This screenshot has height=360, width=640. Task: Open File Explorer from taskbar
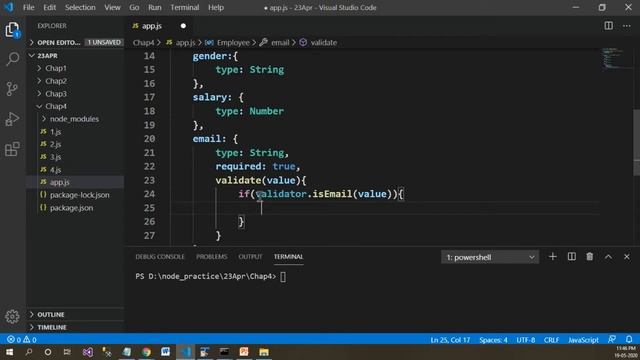(x=264, y=352)
